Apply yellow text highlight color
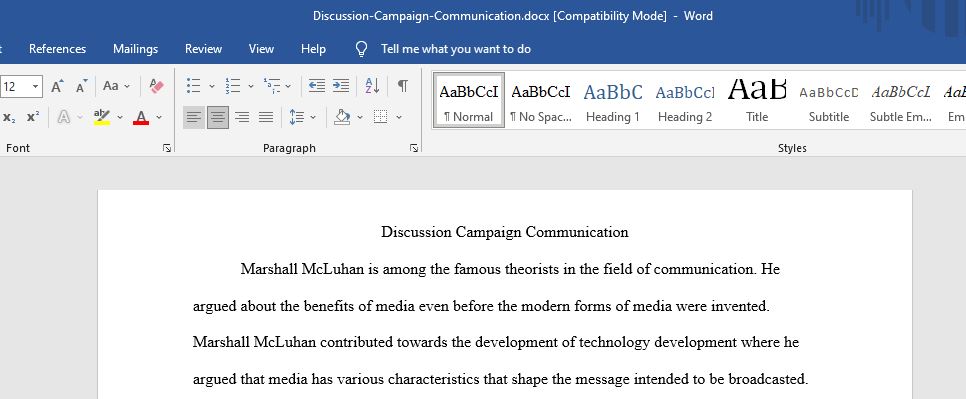Image resolution: width=966 pixels, height=399 pixels. 102,117
